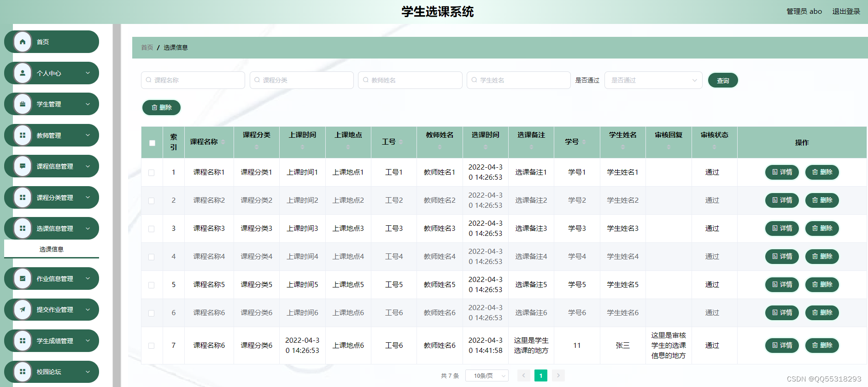Check the row for 课程名称2

151,201
